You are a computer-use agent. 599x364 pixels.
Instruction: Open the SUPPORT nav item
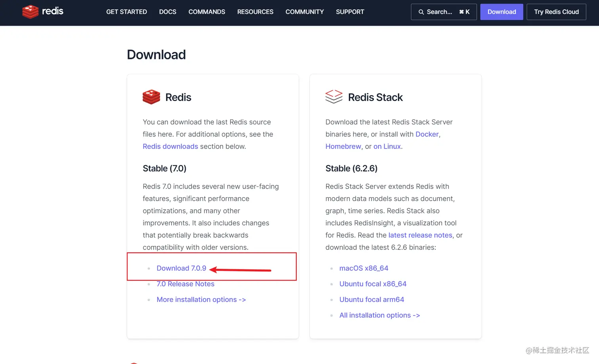coord(350,12)
